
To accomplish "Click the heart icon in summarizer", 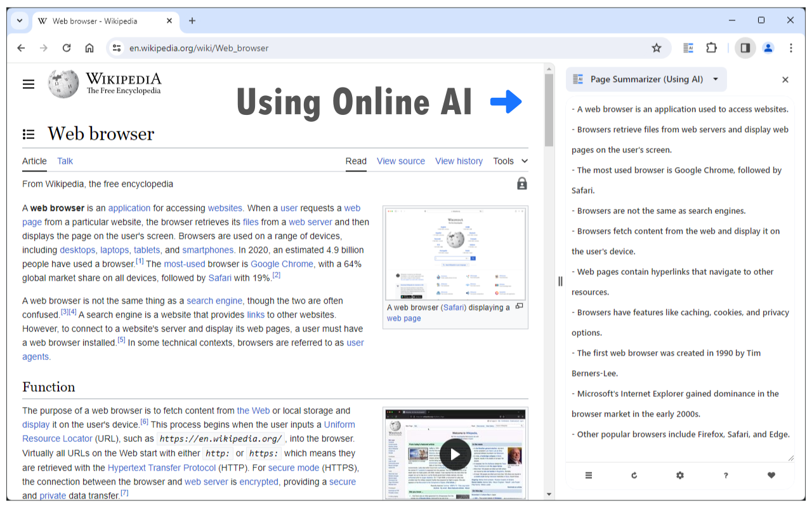I will 771,475.
